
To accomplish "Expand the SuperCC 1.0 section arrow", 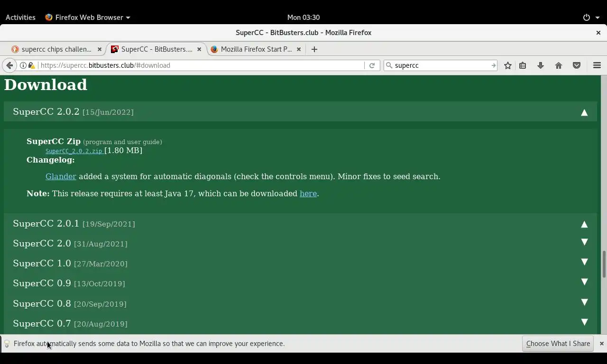I will pos(584,262).
